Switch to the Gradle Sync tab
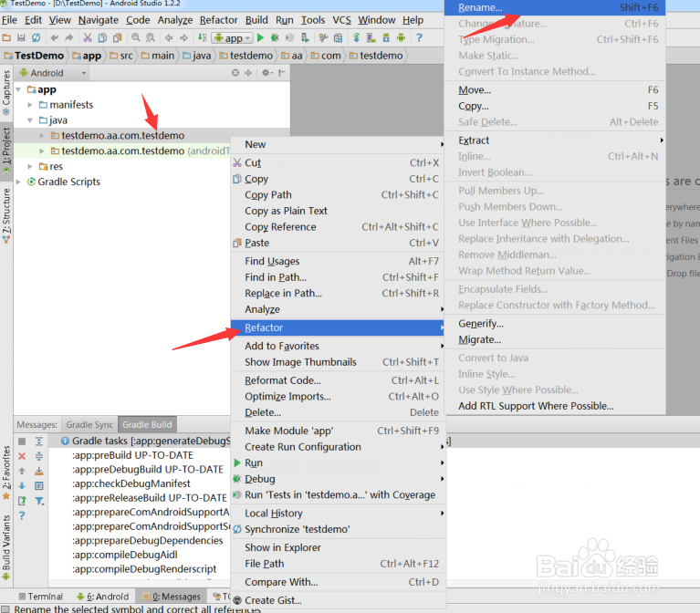The image size is (700, 613). point(89,425)
